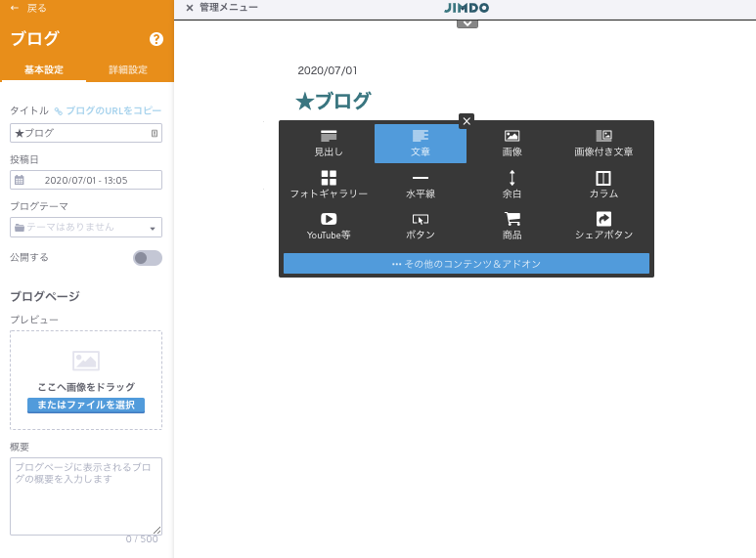Insert a 商品 product element
Image resolution: width=756 pixels, height=558 pixels.
point(511,227)
